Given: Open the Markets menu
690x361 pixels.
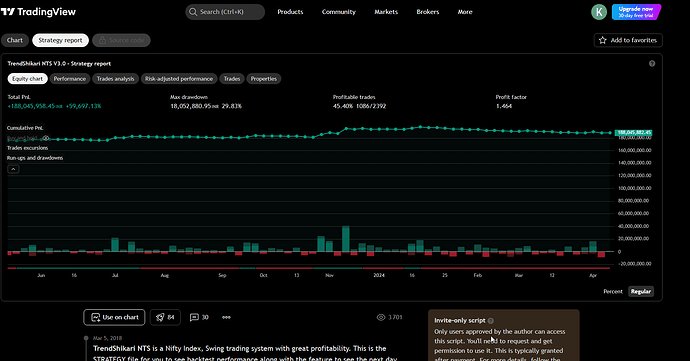Looking at the screenshot, I should point(386,12).
